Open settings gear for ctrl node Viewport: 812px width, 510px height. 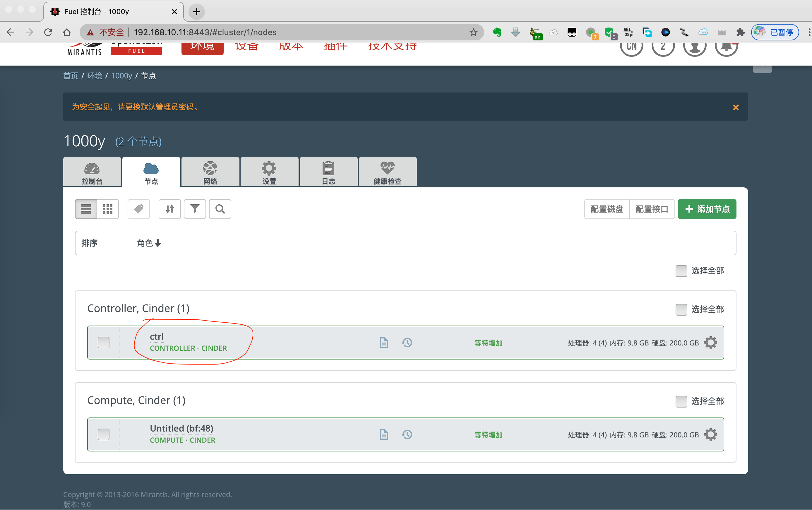coord(710,343)
